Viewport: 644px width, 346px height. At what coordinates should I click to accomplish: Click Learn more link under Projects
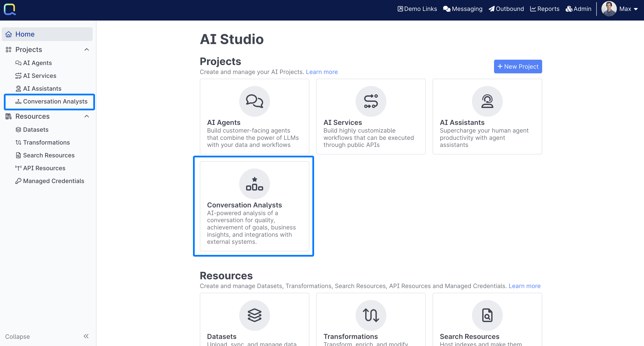(322, 72)
